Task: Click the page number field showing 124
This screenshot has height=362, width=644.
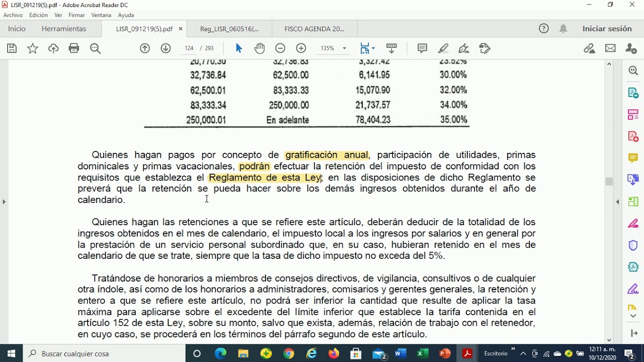Action: click(x=189, y=48)
